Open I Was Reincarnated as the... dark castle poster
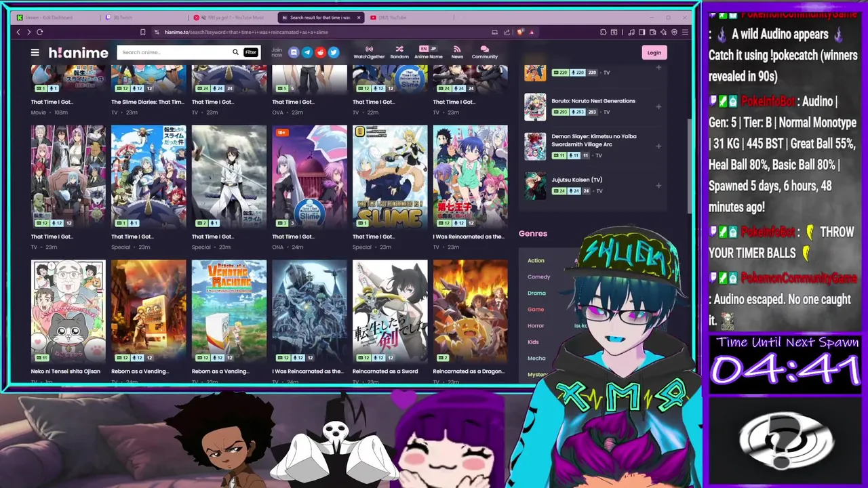The image size is (868, 488). [x=309, y=311]
